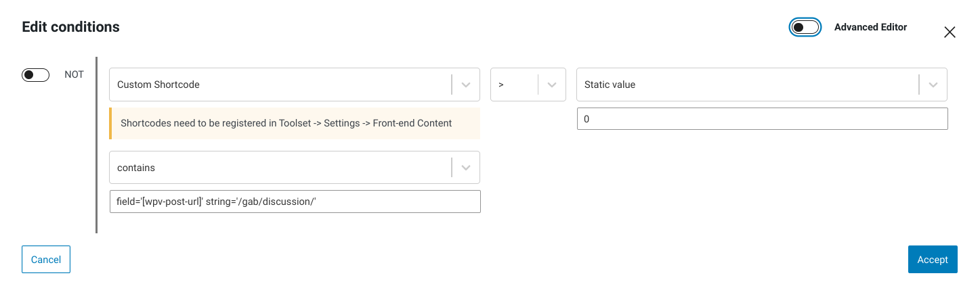Toggle the NOT condition switch

(x=36, y=75)
